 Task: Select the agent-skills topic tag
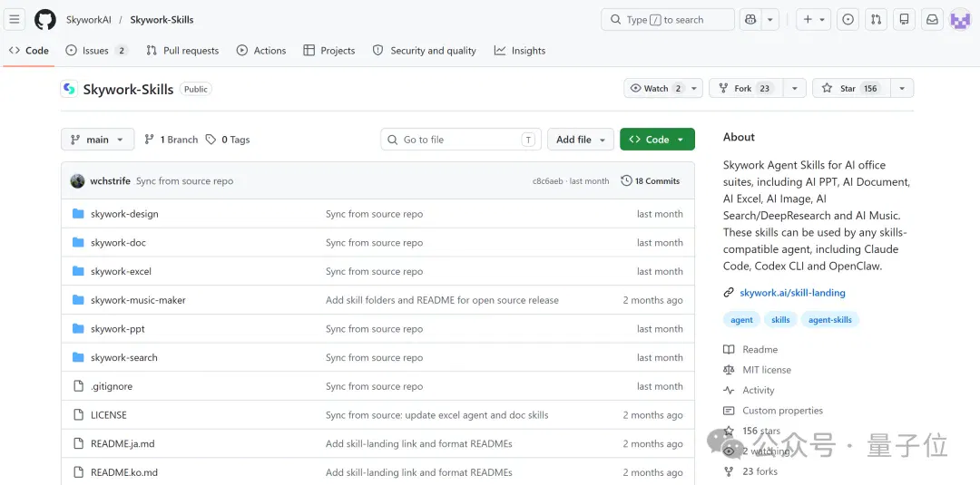coord(830,320)
